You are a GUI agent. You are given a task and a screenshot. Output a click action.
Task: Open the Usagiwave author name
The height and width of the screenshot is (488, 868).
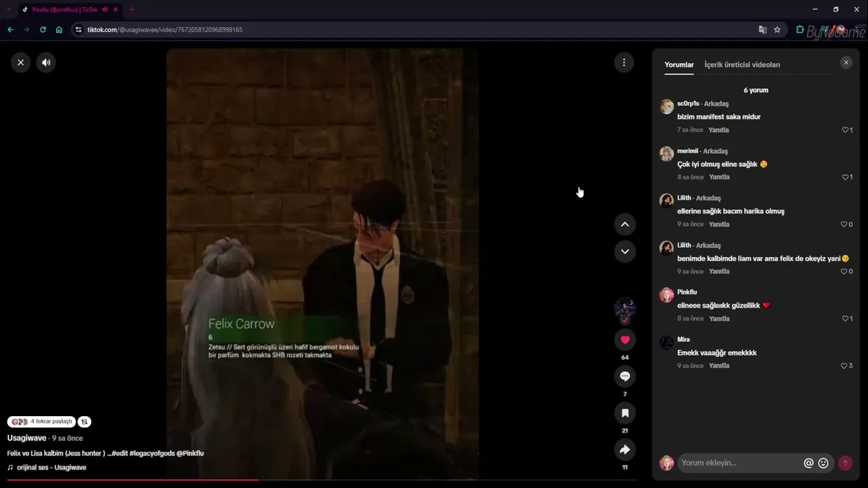(26, 439)
